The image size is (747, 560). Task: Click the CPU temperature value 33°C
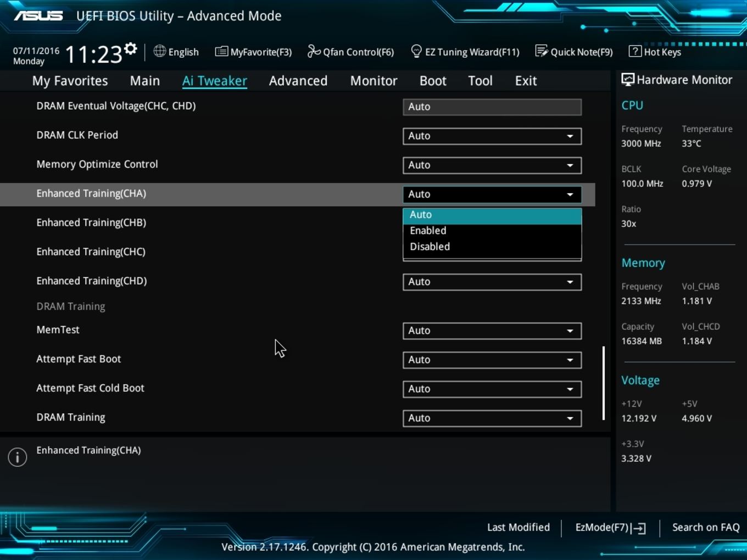[692, 143]
